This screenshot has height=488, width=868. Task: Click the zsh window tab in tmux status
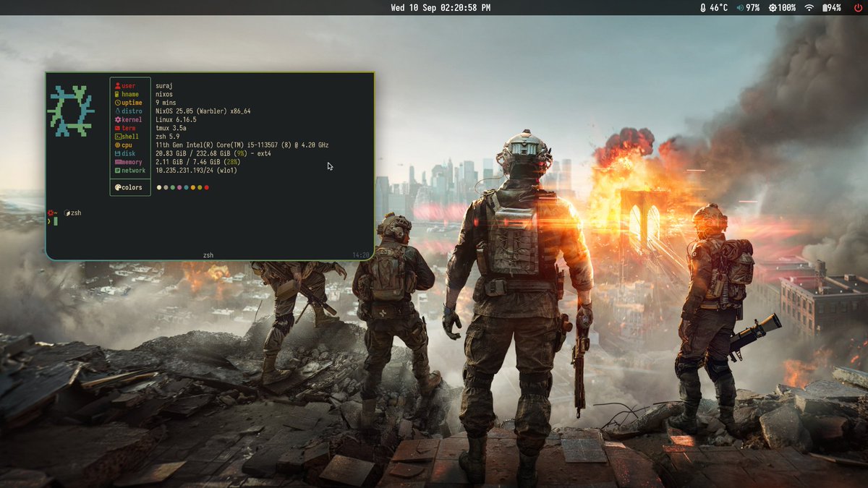(x=208, y=254)
